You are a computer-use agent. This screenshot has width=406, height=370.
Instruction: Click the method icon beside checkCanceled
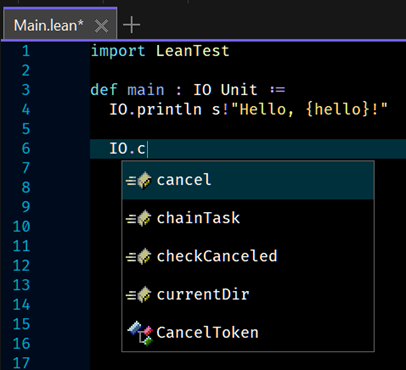coord(138,257)
